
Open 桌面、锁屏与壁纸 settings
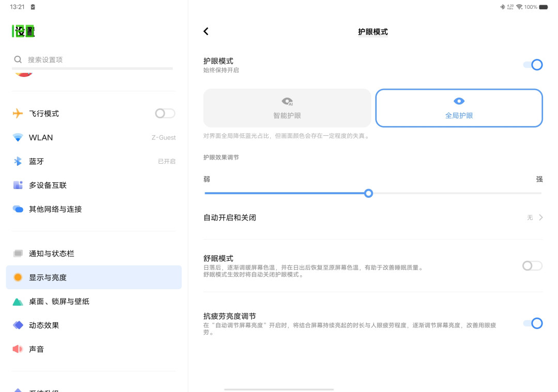pyautogui.click(x=94, y=302)
